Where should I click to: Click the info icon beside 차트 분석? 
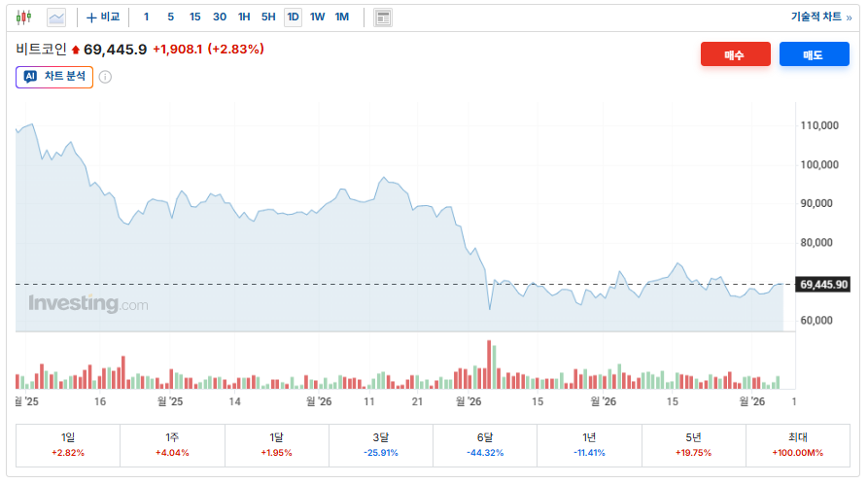pyautogui.click(x=105, y=77)
